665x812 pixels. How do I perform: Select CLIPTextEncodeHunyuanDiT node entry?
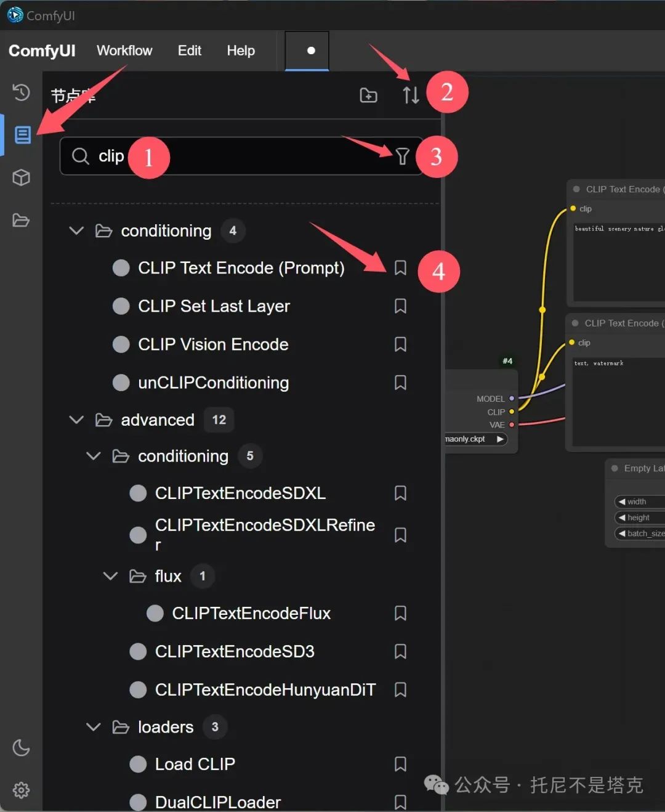tap(265, 689)
